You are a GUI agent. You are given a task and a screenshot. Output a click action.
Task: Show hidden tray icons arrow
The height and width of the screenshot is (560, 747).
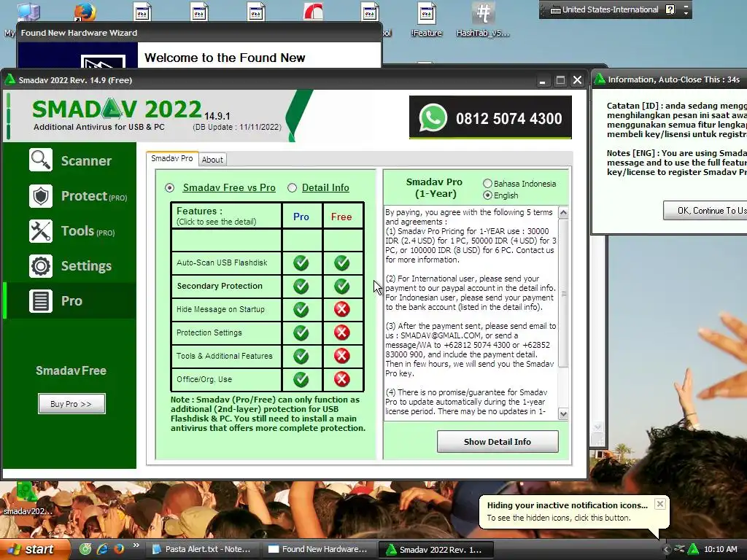(666, 549)
